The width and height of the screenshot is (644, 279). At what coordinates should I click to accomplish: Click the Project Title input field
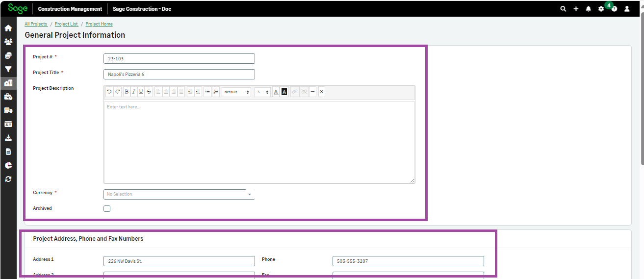click(179, 74)
